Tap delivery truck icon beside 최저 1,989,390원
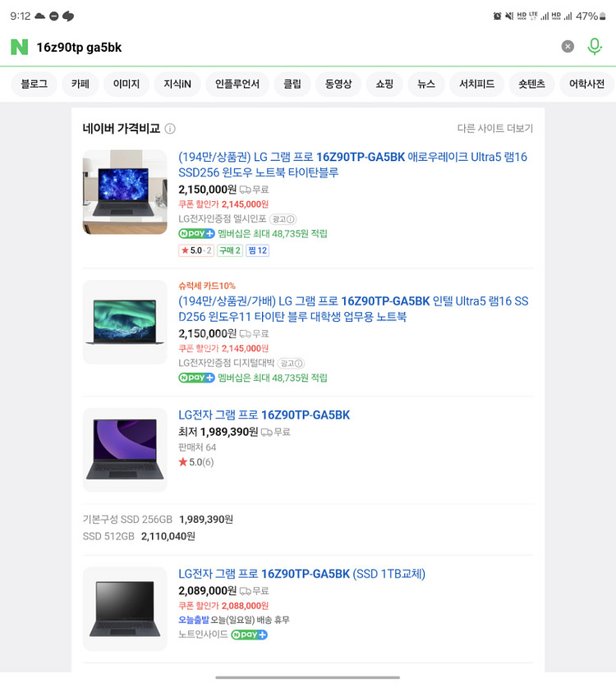The height and width of the screenshot is (683, 616). [267, 433]
